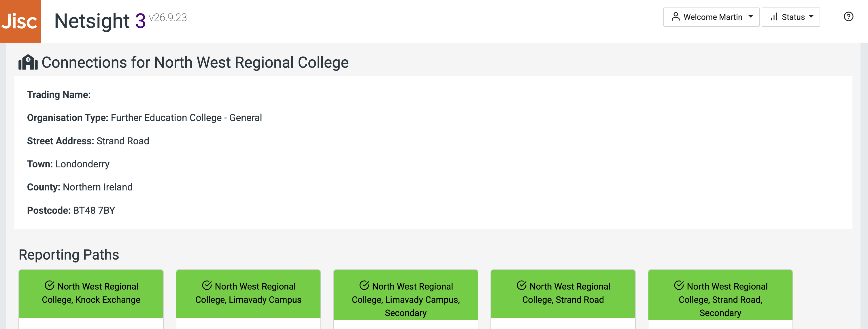Expand the Welcome Martin dropdown arrow
This screenshot has width=868, height=329.
tap(750, 17)
